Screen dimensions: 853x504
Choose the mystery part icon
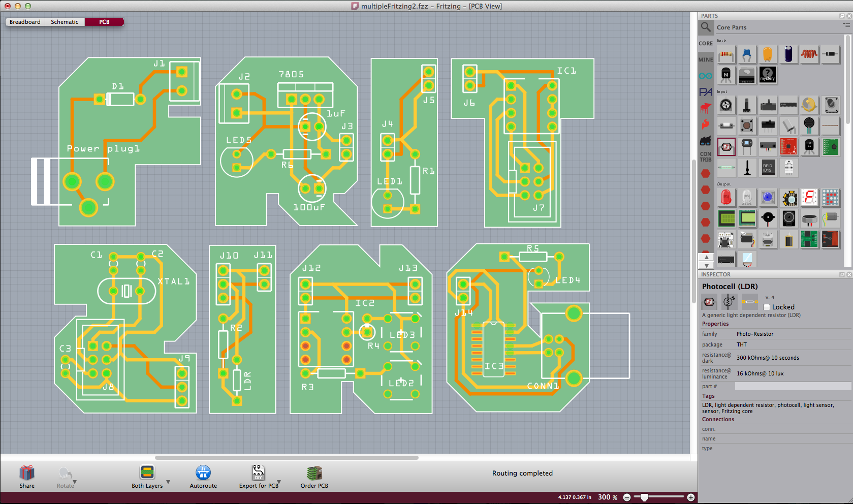point(768,75)
